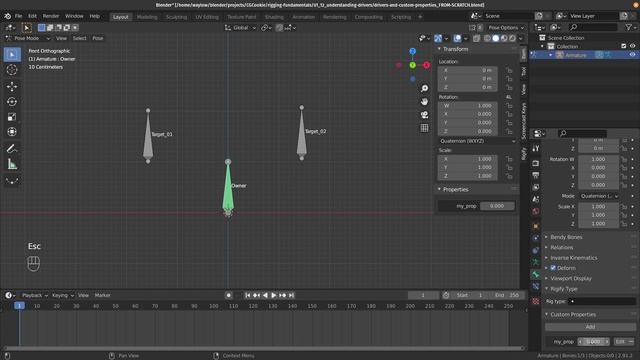Select the Select Box tool
Screen dimensions: 640x360
point(12,54)
